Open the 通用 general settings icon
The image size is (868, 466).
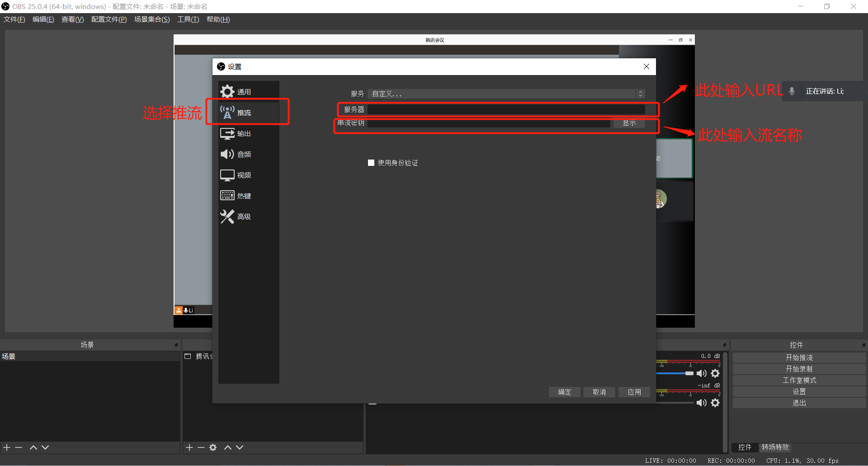[x=227, y=92]
